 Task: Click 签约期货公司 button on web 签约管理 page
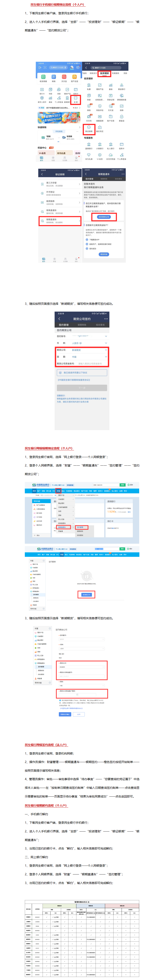[x=87, y=595]
